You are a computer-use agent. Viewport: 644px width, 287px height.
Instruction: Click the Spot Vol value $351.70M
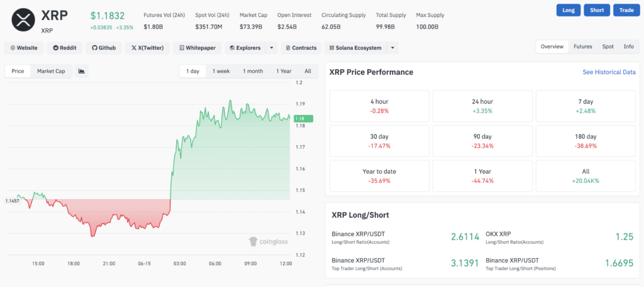(209, 27)
